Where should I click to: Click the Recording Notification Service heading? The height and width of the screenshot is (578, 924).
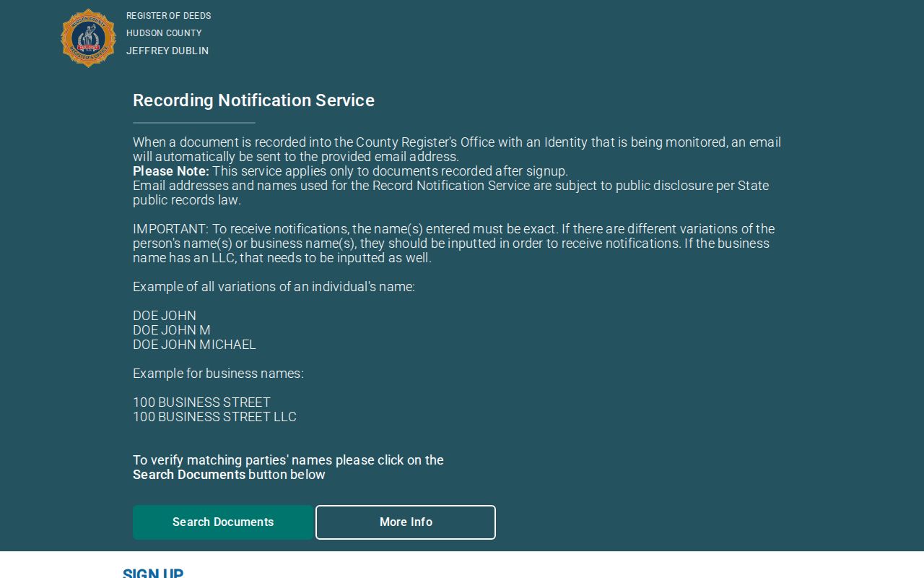click(253, 100)
